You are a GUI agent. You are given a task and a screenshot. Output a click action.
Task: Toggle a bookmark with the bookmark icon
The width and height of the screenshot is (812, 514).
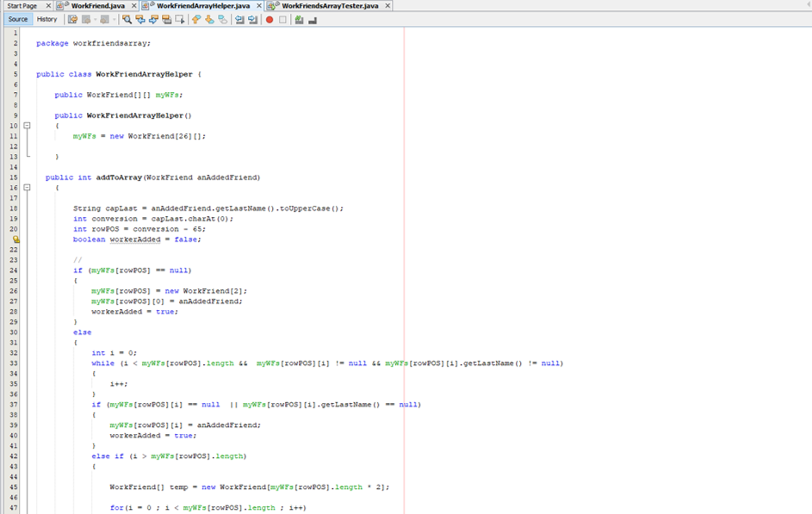tap(221, 19)
